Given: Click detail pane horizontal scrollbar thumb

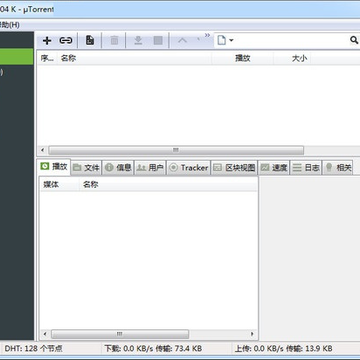Looking at the screenshot, I should coord(120,334).
